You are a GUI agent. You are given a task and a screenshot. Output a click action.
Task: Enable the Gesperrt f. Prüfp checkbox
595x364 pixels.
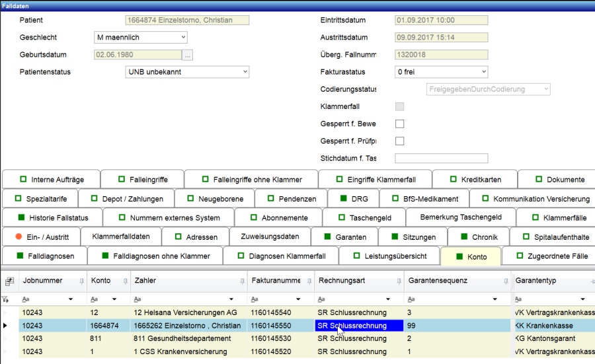pos(399,141)
